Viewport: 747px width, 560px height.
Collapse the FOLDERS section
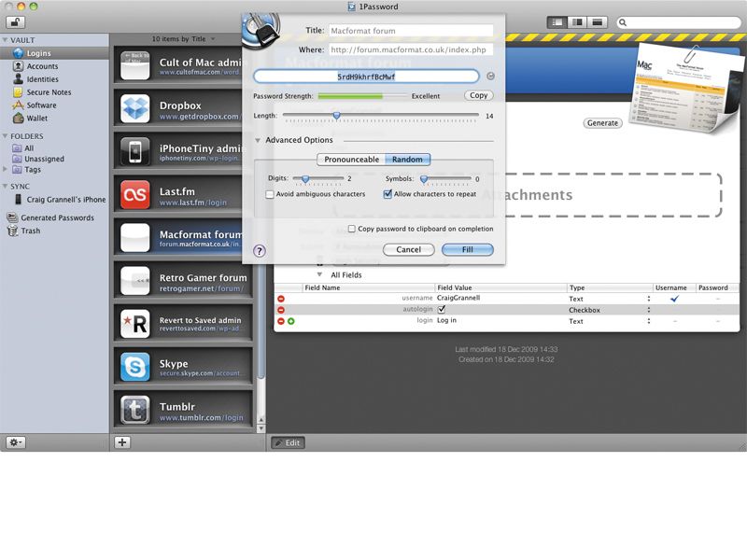[x=5, y=136]
